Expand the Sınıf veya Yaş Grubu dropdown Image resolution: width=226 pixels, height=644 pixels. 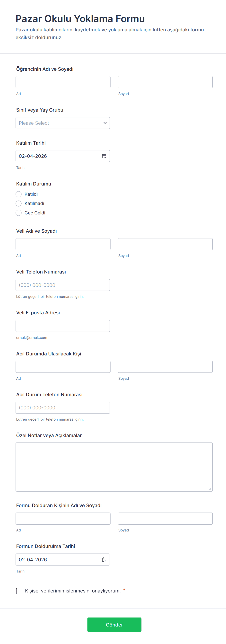click(63, 123)
